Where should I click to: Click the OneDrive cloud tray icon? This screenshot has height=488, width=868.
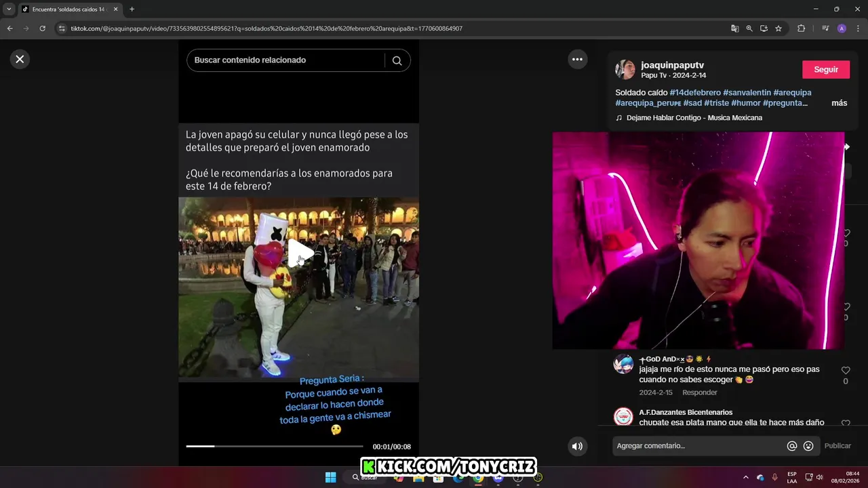pos(760,477)
